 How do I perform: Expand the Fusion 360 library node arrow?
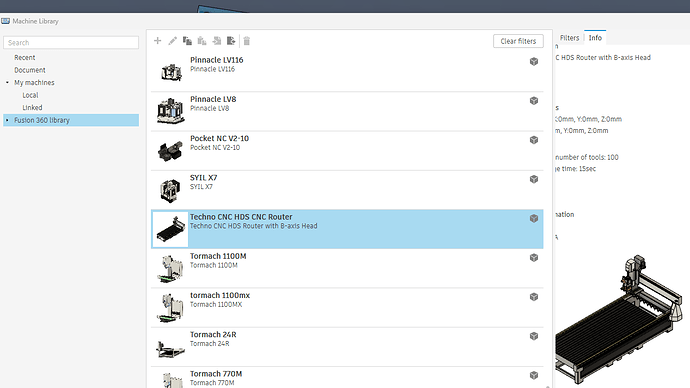pyautogui.click(x=7, y=120)
